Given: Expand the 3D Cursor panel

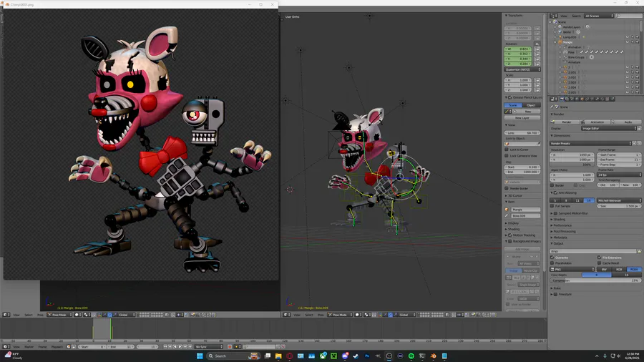Looking at the screenshot, I should pyautogui.click(x=514, y=196).
